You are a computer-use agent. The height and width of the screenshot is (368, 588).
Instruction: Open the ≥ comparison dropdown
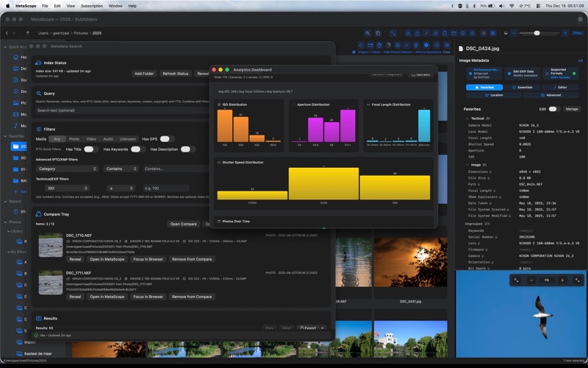(121, 188)
